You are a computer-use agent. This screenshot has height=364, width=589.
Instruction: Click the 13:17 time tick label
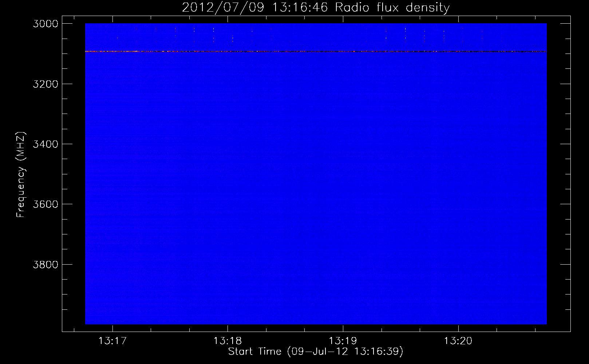click(112, 341)
